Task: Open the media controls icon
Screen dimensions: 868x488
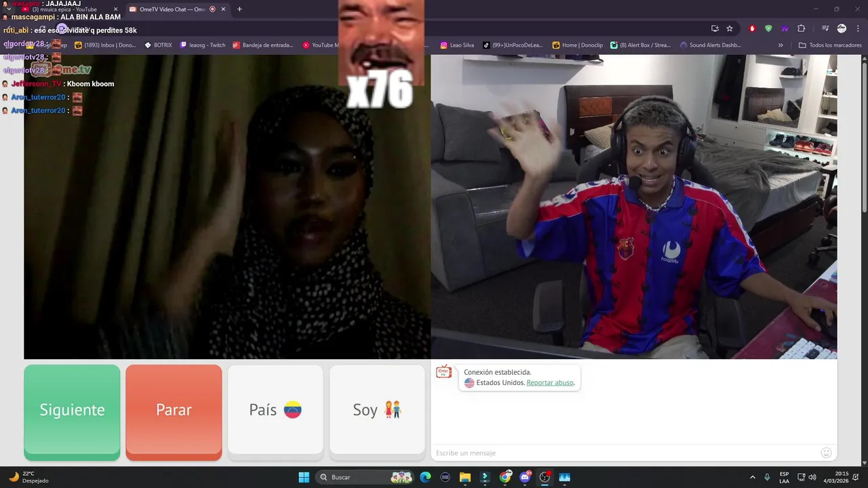Action: (x=825, y=28)
